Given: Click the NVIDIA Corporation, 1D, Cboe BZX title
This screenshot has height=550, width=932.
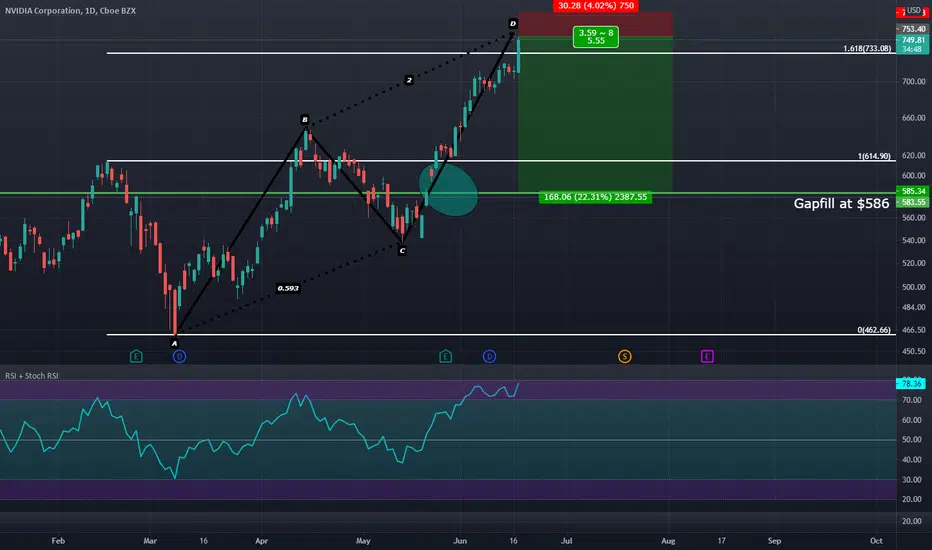Looking at the screenshot, I should click(70, 11).
